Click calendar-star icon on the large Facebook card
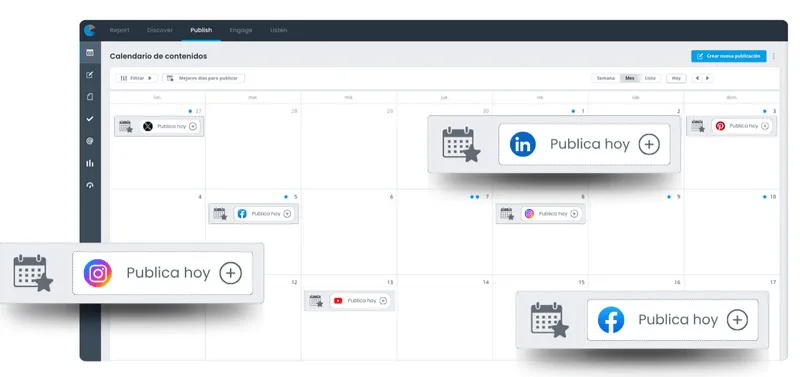Image resolution: width=800 pixels, height=377 pixels. (x=549, y=320)
